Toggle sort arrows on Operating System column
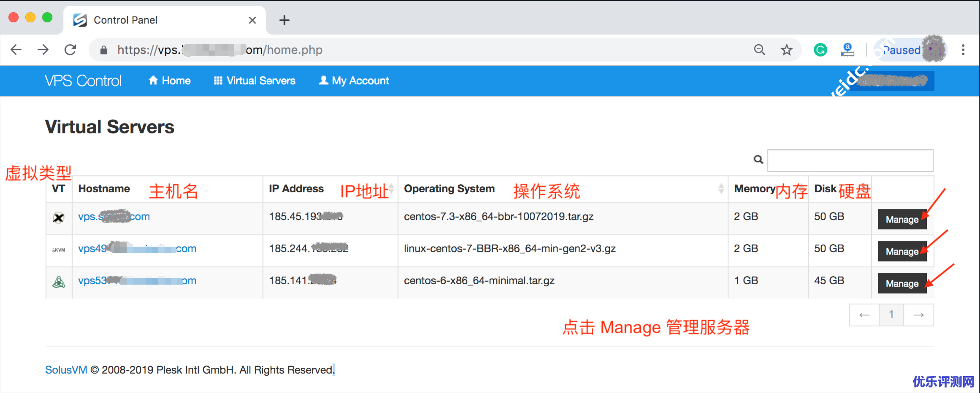 (721, 188)
